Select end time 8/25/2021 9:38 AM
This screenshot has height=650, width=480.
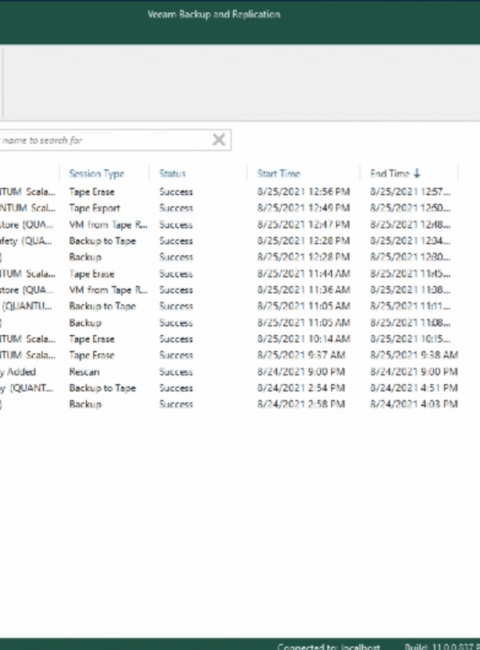(x=414, y=355)
